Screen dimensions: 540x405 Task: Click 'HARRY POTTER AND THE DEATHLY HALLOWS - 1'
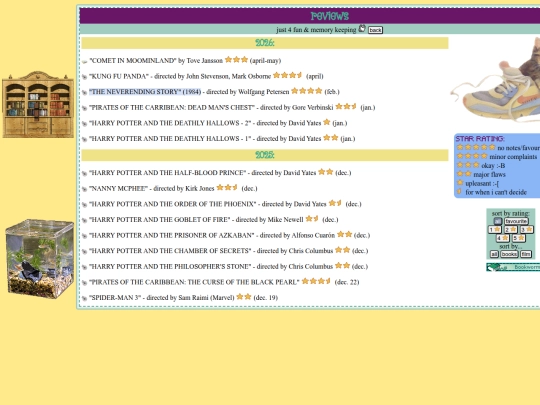click(170, 139)
